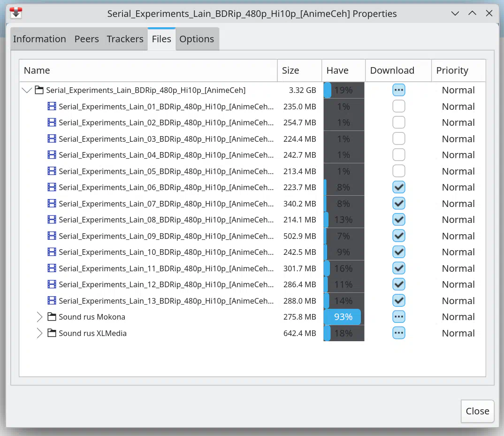Disable download of Lain_12 file

[x=398, y=284]
